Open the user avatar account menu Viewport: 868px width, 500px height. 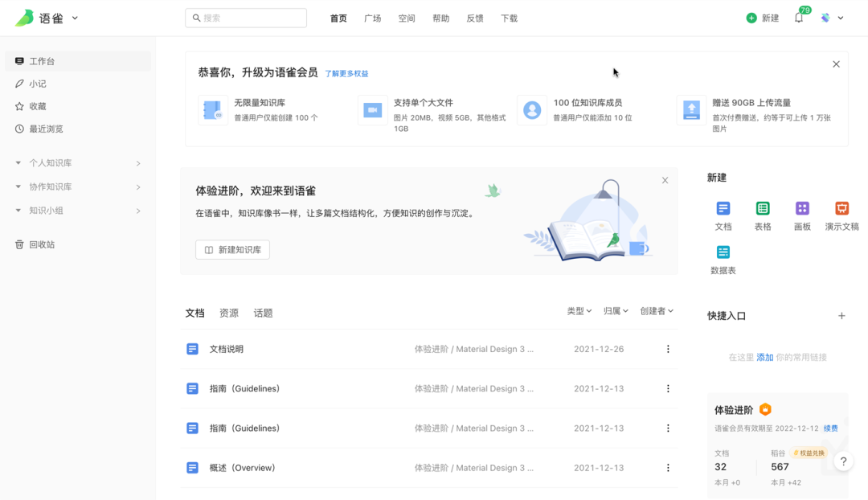(x=831, y=18)
